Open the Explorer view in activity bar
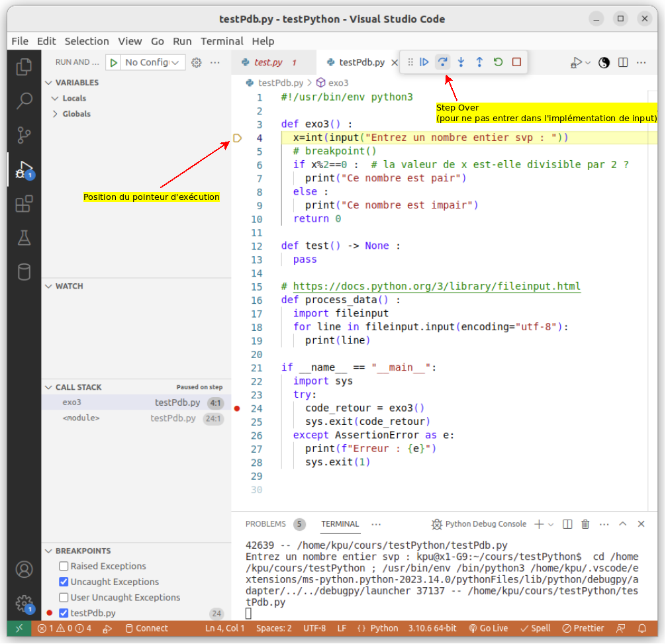 [x=24, y=67]
